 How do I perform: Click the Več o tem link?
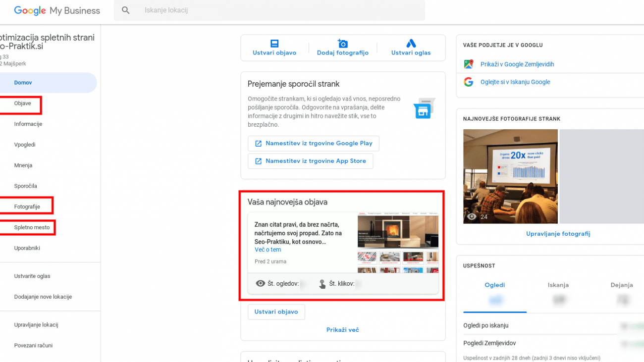click(268, 250)
